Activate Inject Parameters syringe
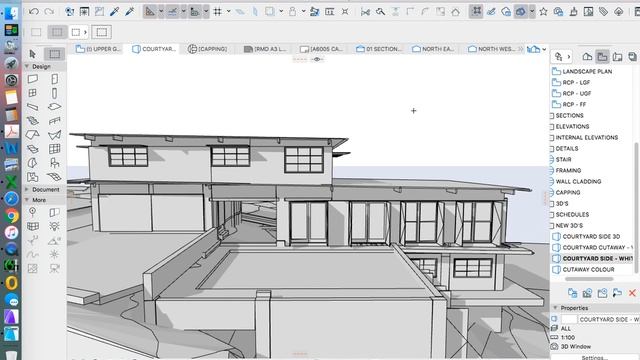Image resolution: width=640 pixels, height=360 pixels. click(x=129, y=11)
